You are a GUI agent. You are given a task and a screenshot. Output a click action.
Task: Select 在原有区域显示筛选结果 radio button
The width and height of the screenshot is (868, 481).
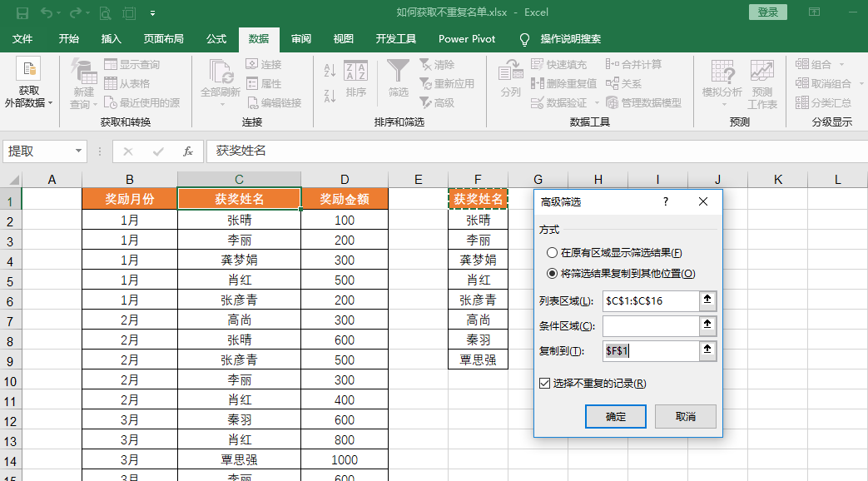point(552,253)
